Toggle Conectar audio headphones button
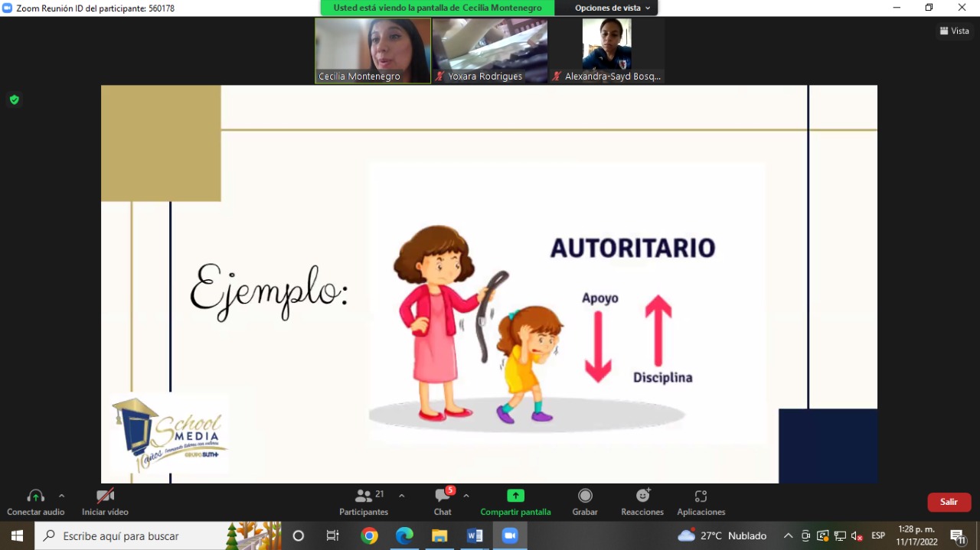This screenshot has height=550, width=980. pyautogui.click(x=35, y=502)
